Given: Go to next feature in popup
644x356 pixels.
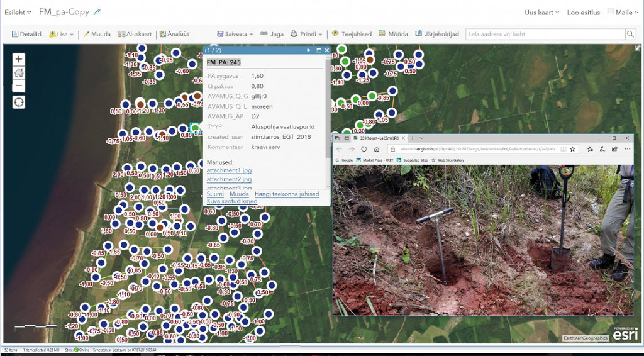Looking at the screenshot, I should click(x=309, y=50).
